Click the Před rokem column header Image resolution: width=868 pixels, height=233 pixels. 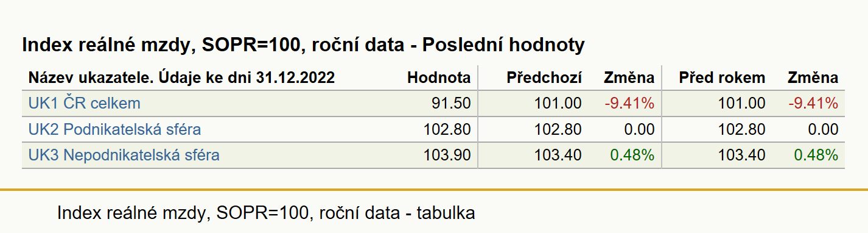(723, 77)
